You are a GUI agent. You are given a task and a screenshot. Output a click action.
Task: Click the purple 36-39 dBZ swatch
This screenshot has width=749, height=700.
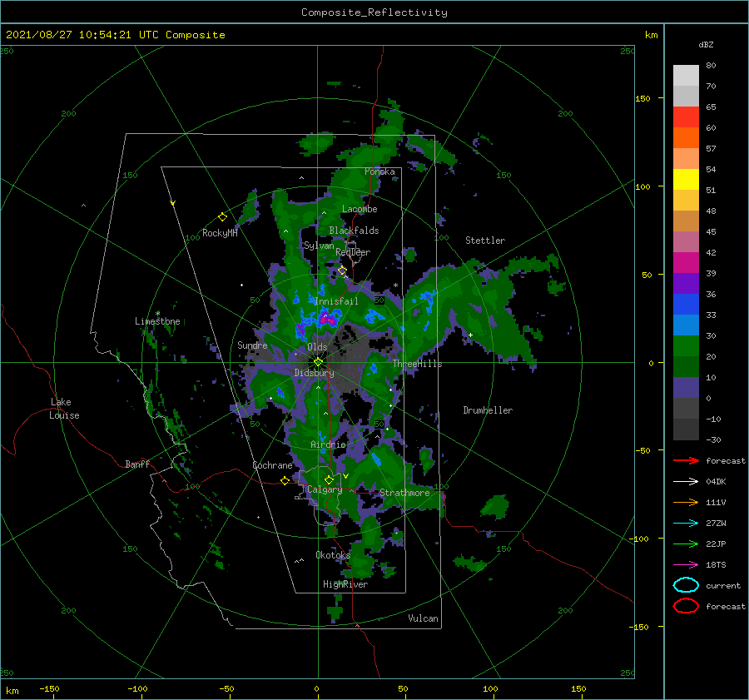(x=686, y=284)
